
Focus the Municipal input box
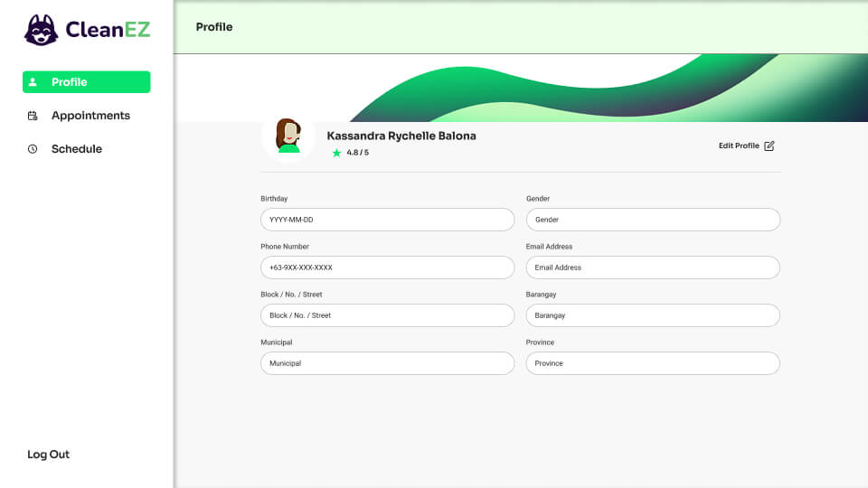click(388, 363)
